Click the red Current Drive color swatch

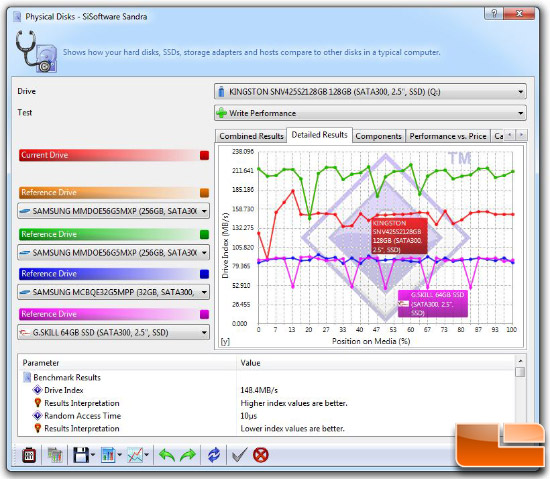pyautogui.click(x=204, y=155)
